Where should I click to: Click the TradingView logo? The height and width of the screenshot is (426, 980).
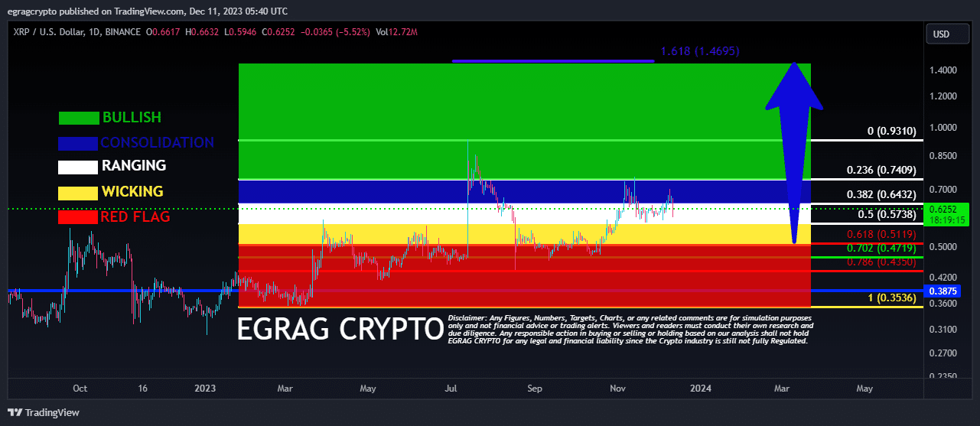click(x=43, y=413)
